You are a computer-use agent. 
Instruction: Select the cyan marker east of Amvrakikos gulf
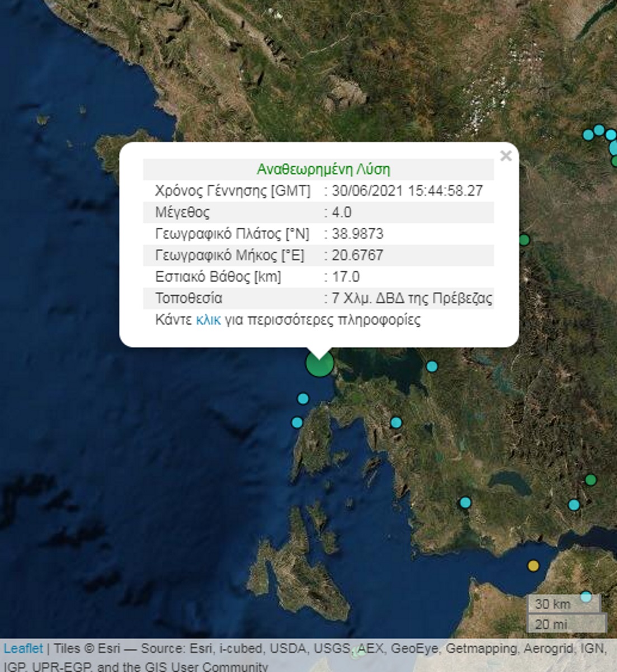click(432, 366)
